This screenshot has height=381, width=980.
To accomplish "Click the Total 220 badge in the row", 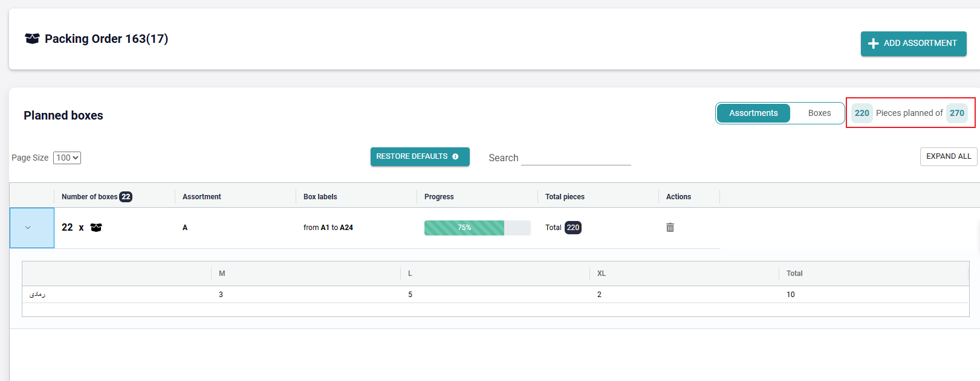I will [573, 228].
